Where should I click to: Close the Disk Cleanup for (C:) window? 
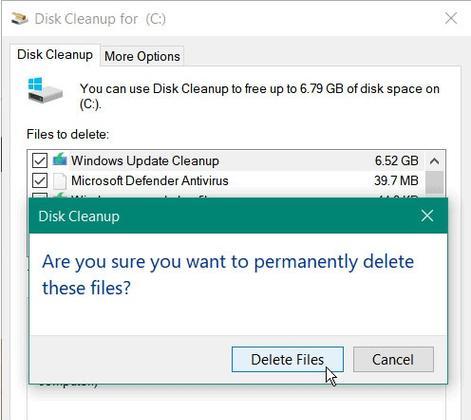451,18
